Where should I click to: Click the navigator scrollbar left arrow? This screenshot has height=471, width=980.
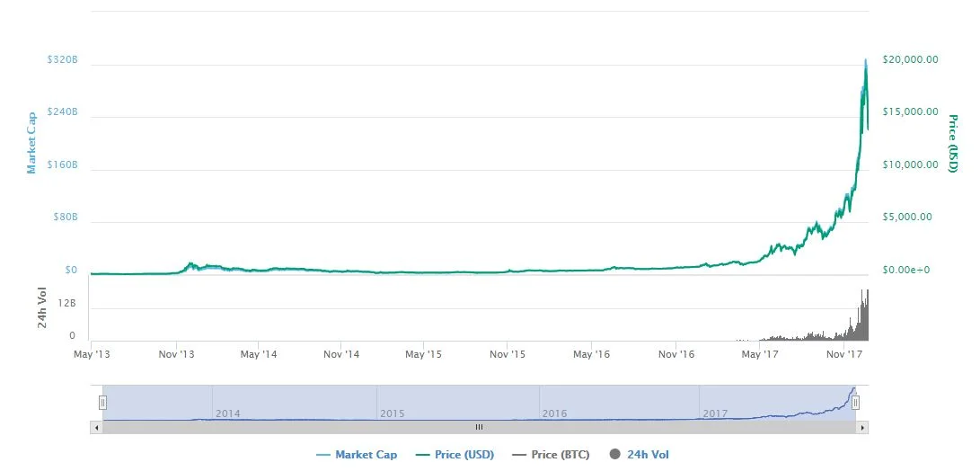96,428
